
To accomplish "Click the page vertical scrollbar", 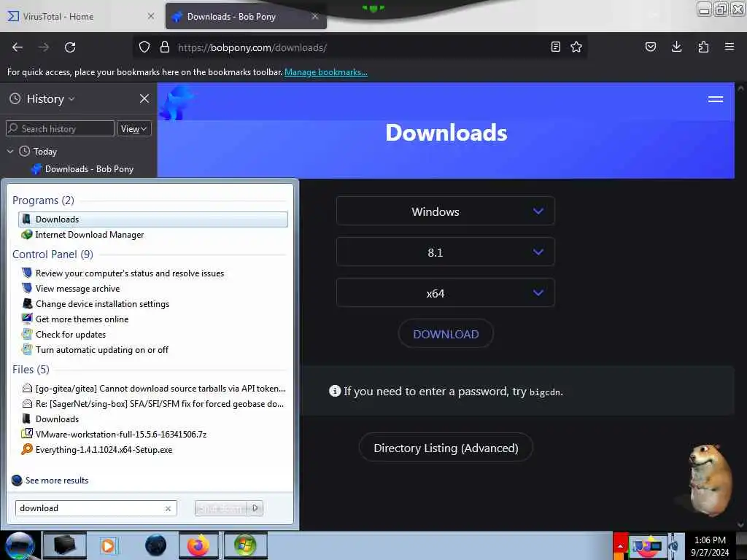I will pos(740,306).
